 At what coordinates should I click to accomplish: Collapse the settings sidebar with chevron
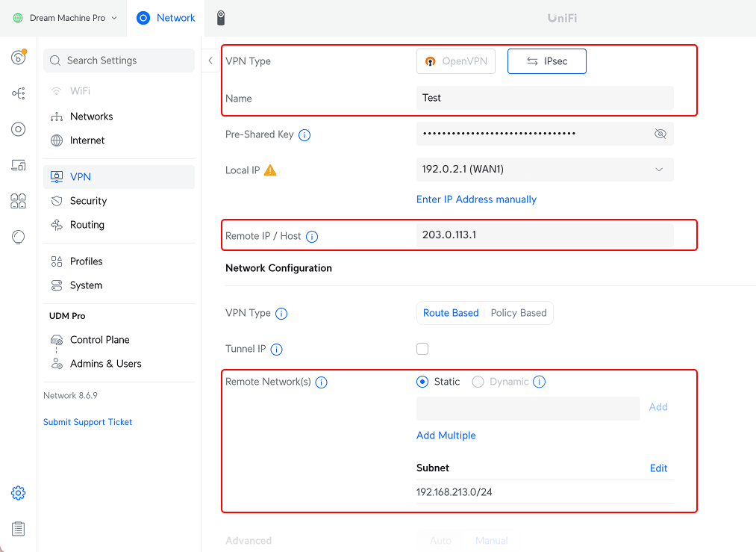(210, 61)
